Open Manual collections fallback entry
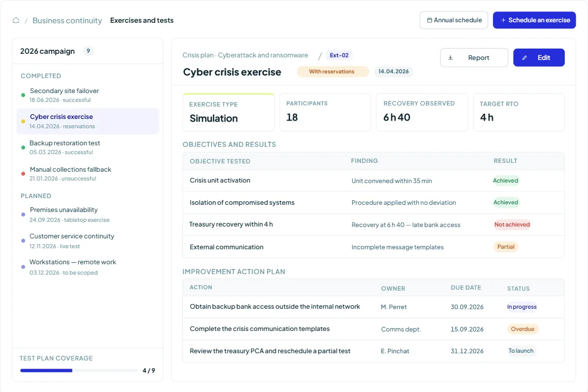This screenshot has width=588, height=392. pyautogui.click(x=88, y=174)
